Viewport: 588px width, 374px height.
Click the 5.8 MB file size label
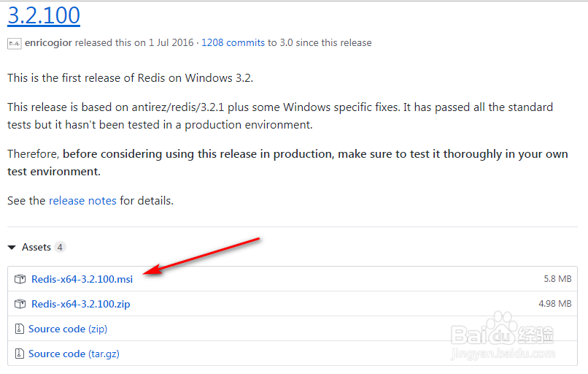tap(557, 279)
